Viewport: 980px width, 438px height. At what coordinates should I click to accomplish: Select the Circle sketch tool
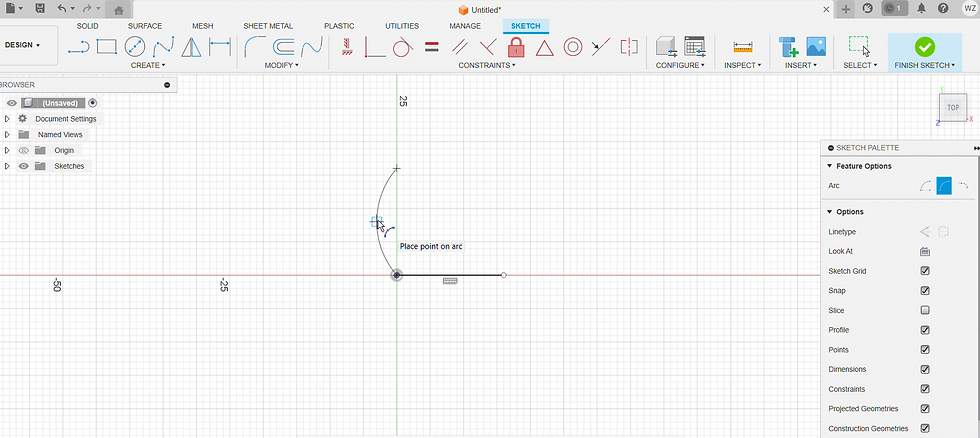[x=135, y=46]
